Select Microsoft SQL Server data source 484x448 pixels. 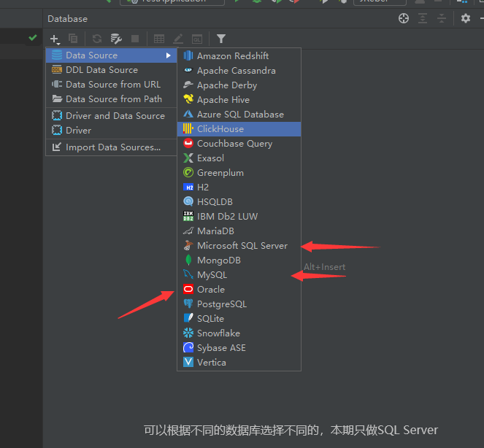[239, 246]
